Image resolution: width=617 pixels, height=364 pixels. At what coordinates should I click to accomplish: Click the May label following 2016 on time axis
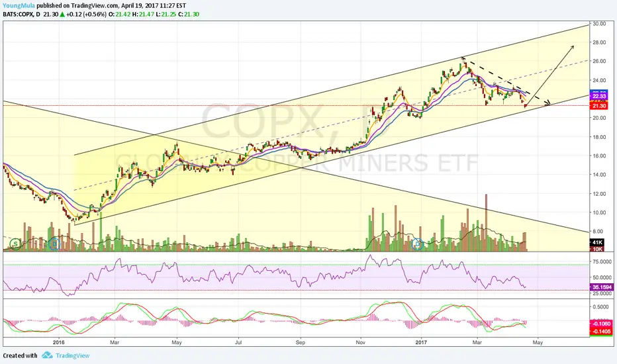tap(177, 342)
